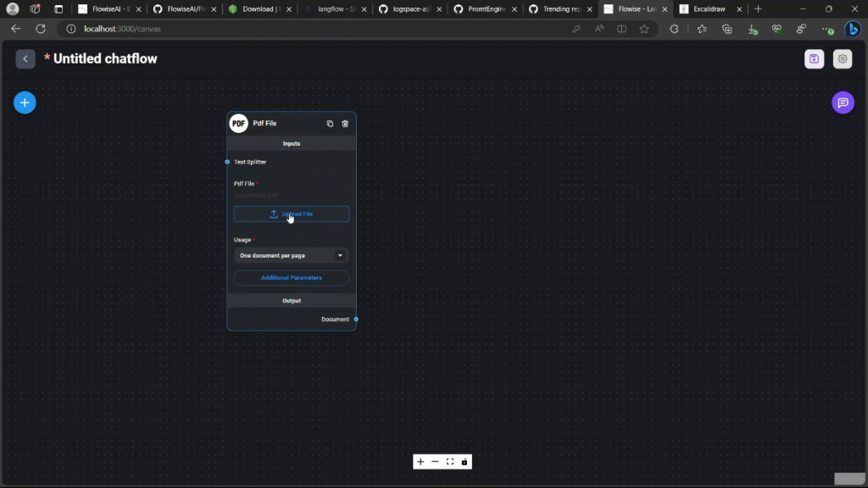
Task: Click the Document output label
Action: click(335, 319)
